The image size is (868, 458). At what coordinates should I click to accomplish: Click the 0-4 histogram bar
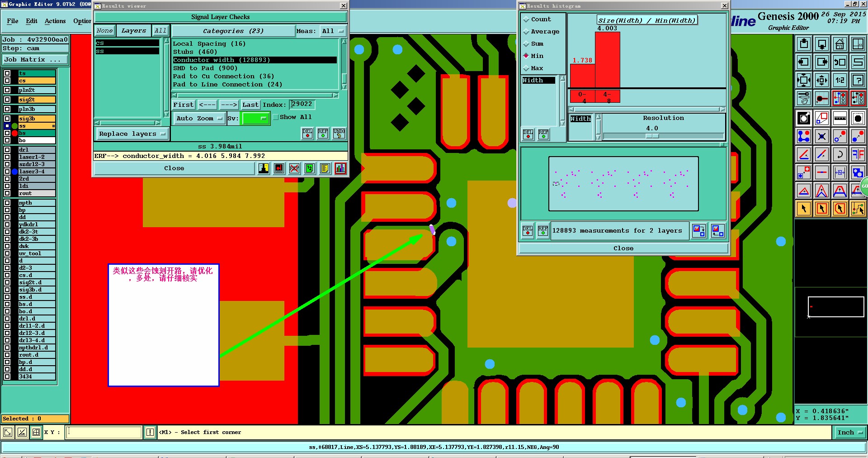pos(582,76)
